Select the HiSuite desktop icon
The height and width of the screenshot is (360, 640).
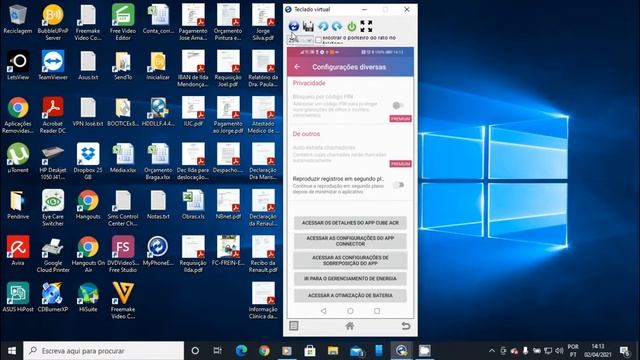(88, 297)
